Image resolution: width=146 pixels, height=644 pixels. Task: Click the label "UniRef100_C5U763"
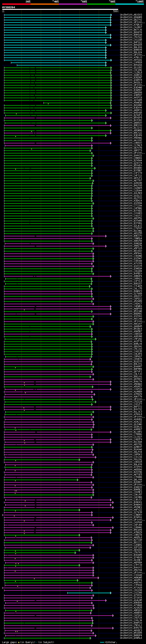point(131,552)
